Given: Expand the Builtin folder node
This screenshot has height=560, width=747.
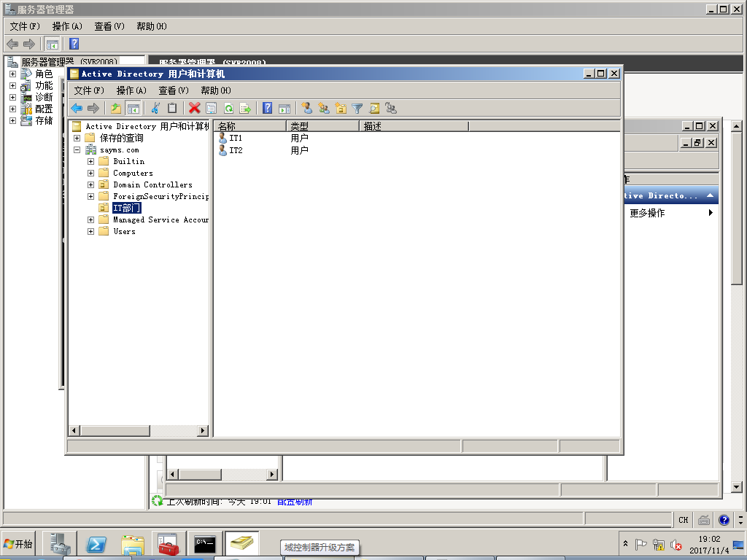Looking at the screenshot, I should coord(90,161).
